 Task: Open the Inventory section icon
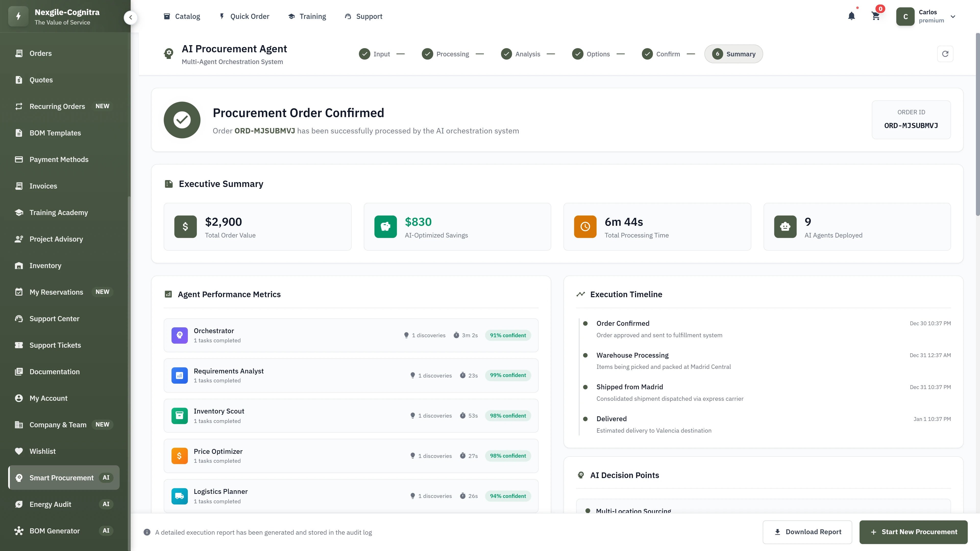19,265
